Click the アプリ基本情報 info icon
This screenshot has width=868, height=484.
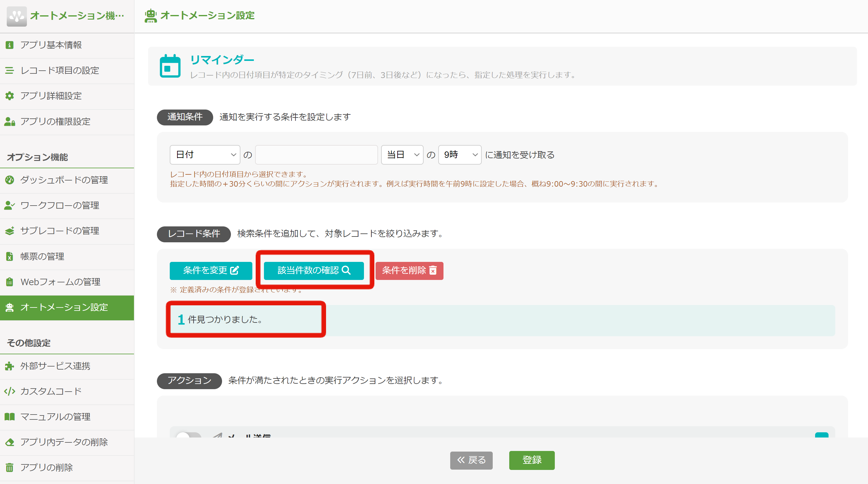click(x=9, y=45)
